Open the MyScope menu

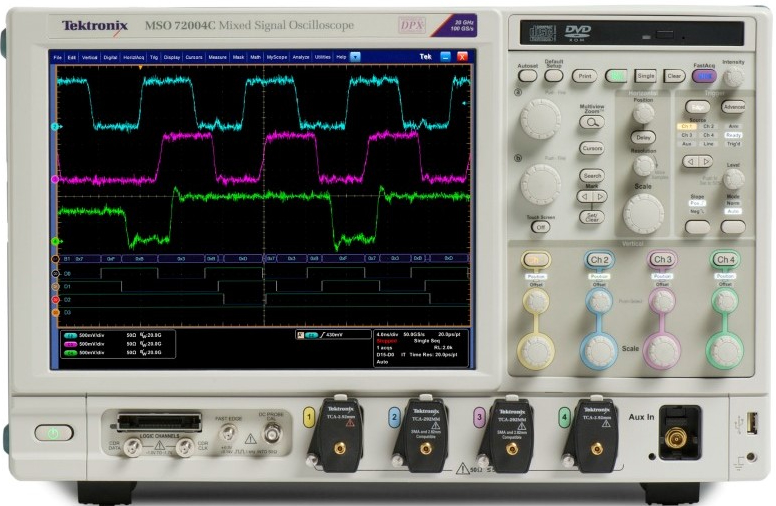click(x=276, y=57)
